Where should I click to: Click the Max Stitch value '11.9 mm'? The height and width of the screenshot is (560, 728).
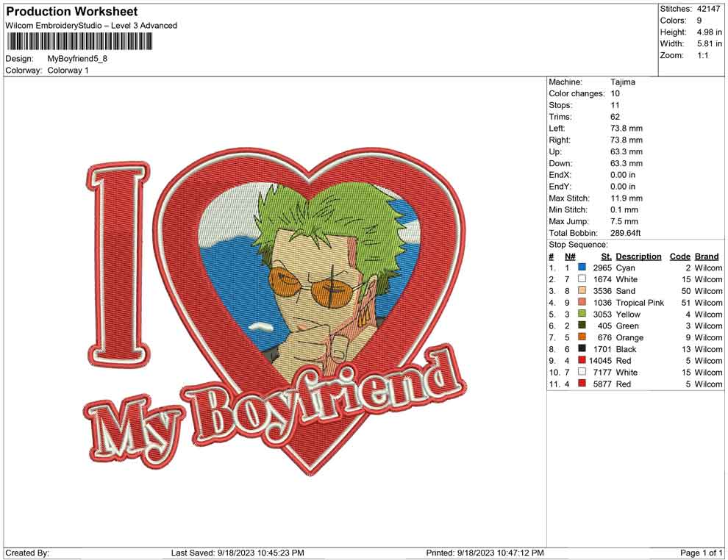[x=627, y=198]
